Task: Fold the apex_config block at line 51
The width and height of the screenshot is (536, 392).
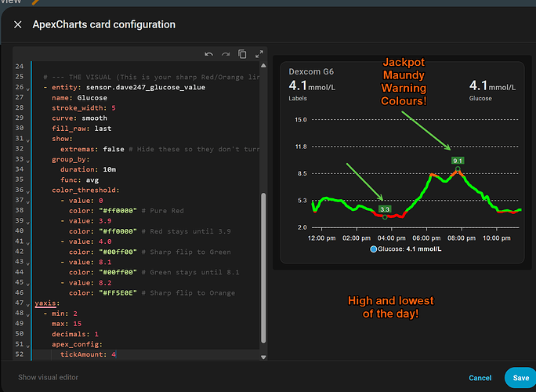Action: point(30,344)
